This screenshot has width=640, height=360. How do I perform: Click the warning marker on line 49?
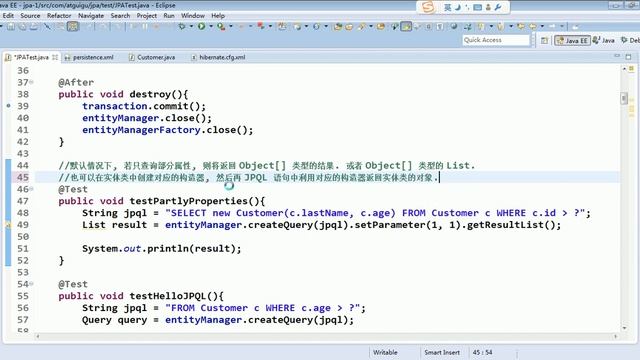pyautogui.click(x=8, y=224)
